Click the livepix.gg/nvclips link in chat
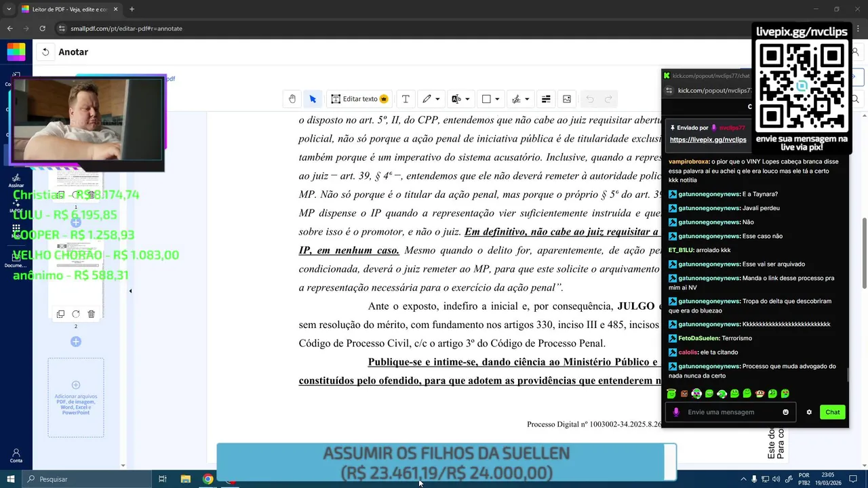Screen dimensions: 868x488 pos(708,140)
